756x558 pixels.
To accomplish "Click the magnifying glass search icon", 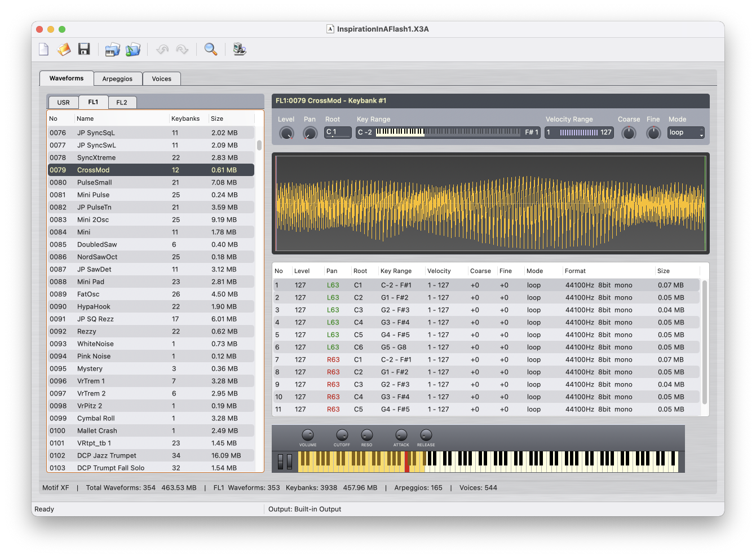I will (x=211, y=50).
